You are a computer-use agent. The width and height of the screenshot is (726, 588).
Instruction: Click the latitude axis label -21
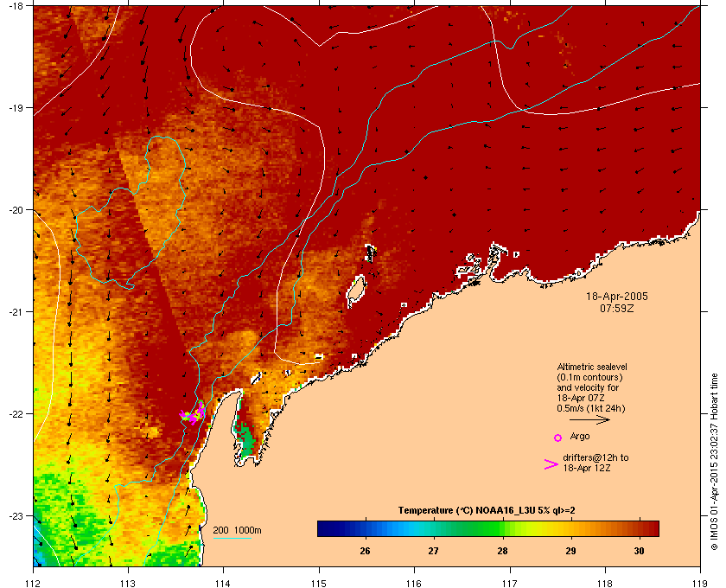(x=16, y=311)
